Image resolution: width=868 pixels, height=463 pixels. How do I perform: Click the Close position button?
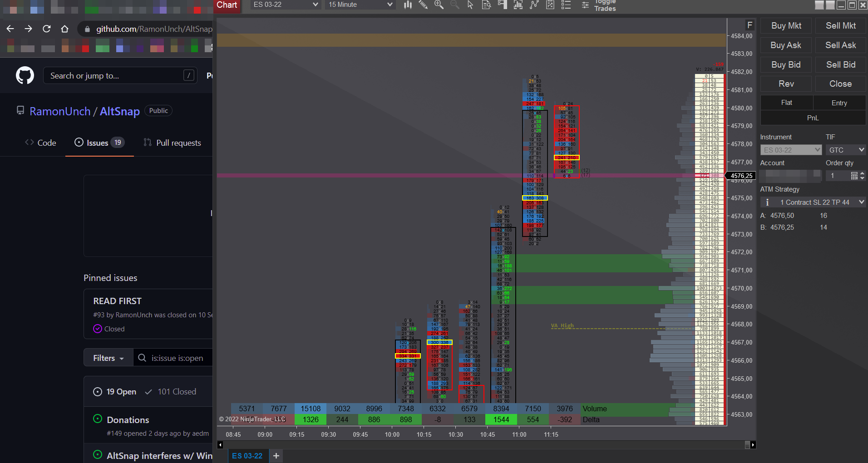pos(841,84)
